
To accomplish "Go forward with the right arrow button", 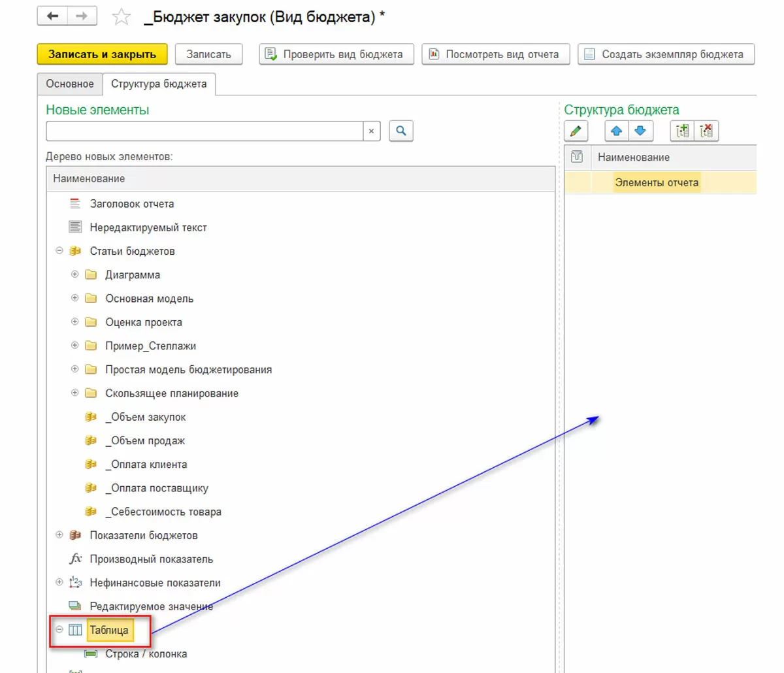I will [82, 16].
